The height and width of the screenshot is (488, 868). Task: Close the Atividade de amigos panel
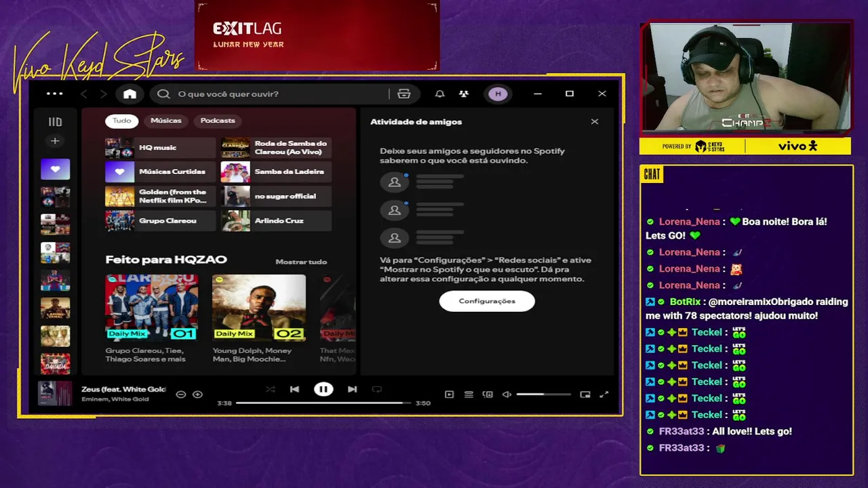point(595,122)
